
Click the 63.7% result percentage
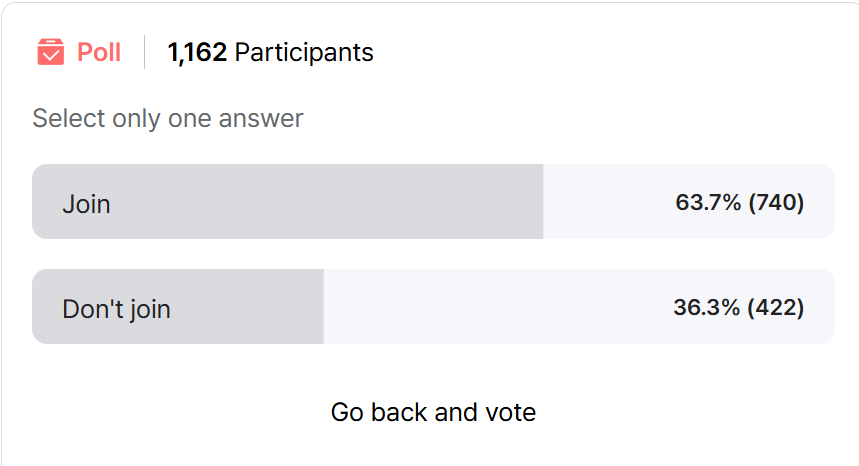click(x=708, y=203)
